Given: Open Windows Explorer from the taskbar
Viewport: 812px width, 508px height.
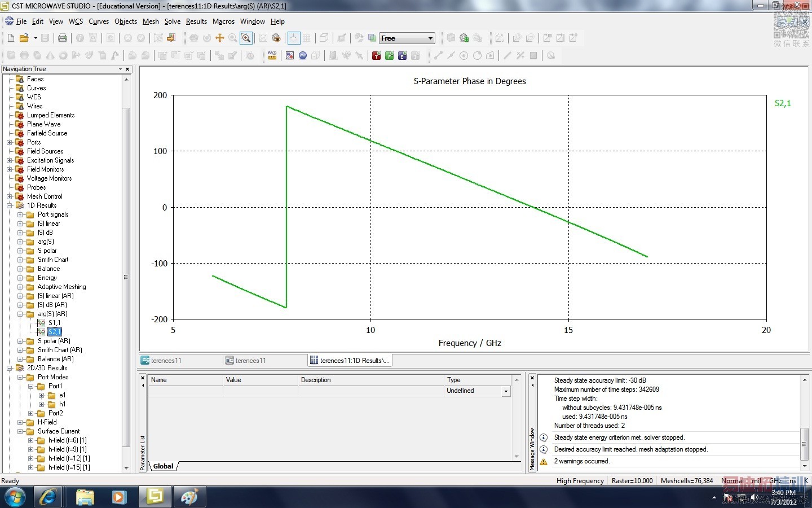Looking at the screenshot, I should pos(85,497).
